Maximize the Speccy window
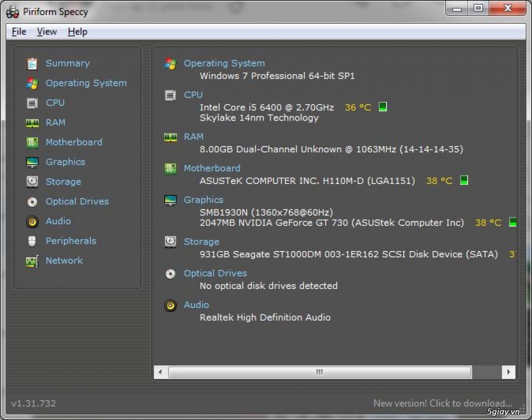Image resolution: width=532 pixels, height=420 pixels. 478,8
